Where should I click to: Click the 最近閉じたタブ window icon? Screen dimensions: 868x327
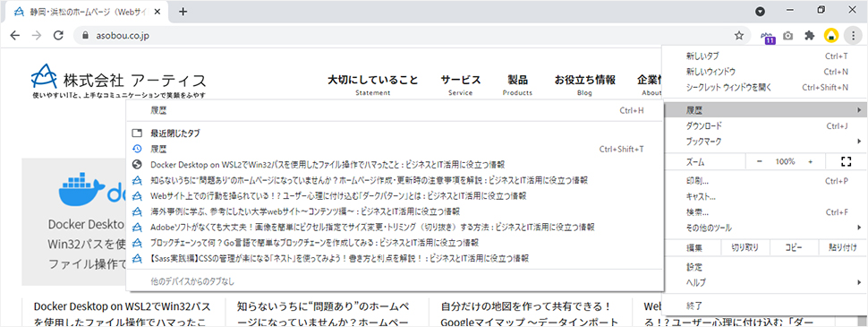click(137, 133)
